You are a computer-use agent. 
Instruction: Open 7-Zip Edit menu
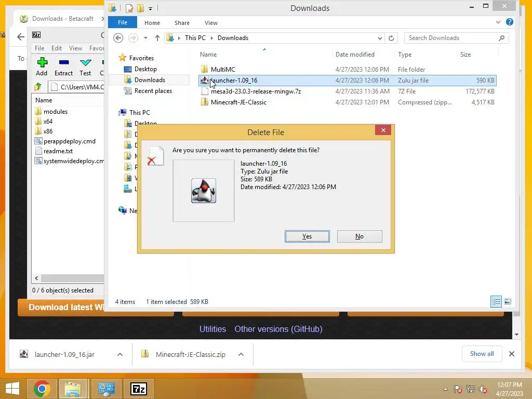tap(56, 48)
